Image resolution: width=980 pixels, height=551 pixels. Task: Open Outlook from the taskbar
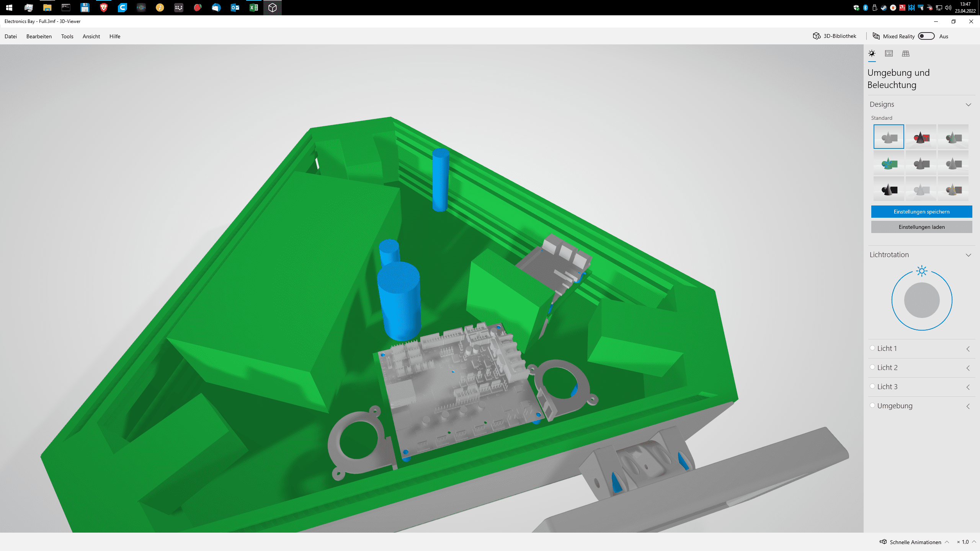coord(235,8)
